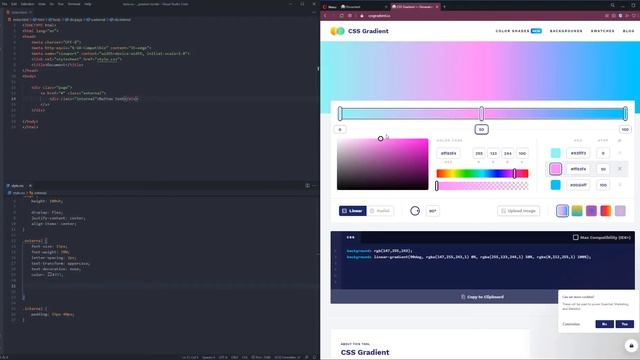This screenshot has height=360, width=640.
Task: Click Customize in the cookie prompt
Action: [571, 324]
